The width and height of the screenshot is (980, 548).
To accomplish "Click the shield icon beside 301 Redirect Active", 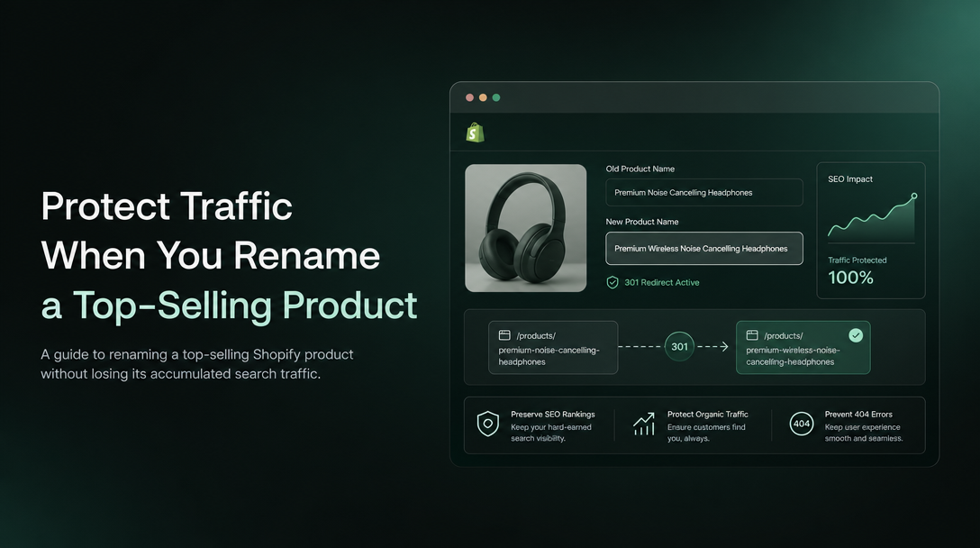I will click(612, 283).
